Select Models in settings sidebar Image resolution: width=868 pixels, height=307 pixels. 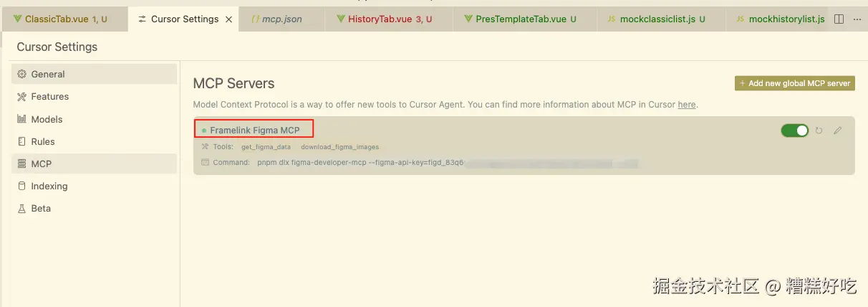click(x=94, y=119)
